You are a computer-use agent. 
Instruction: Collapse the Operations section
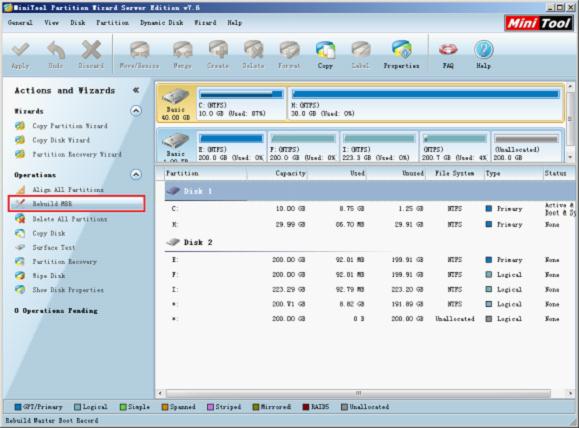(136, 174)
